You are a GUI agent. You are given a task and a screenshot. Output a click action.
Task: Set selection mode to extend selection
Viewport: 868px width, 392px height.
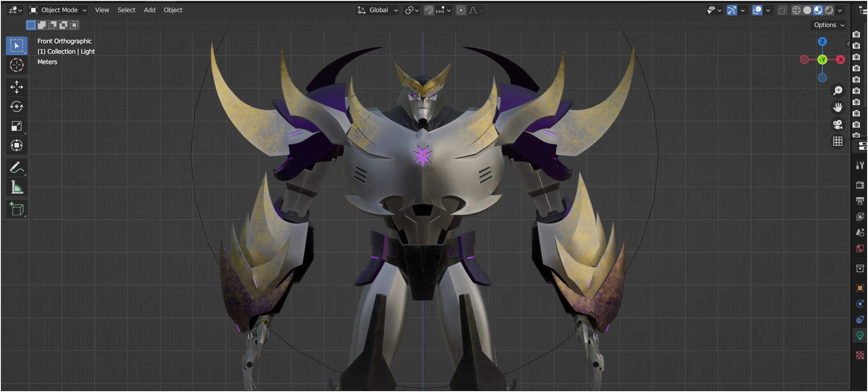[42, 25]
